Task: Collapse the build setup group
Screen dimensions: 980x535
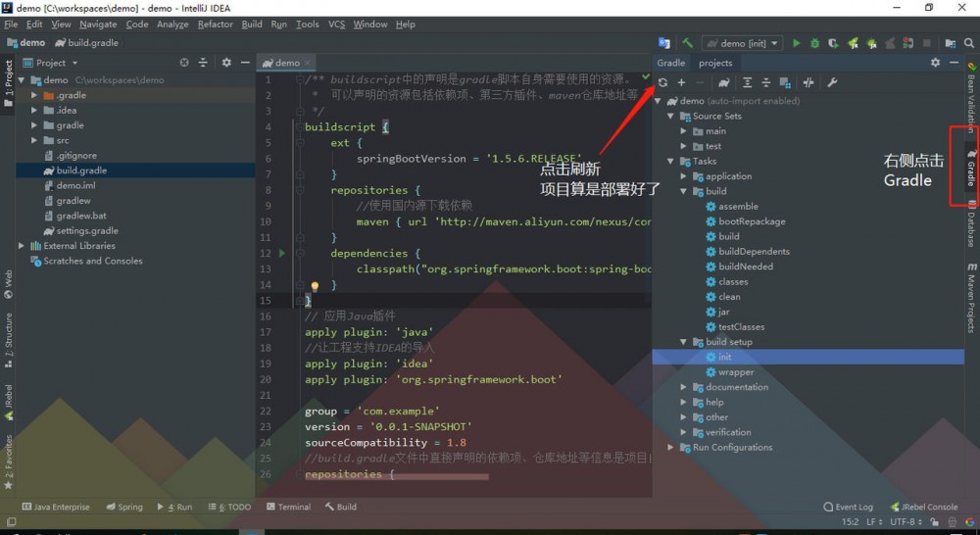Action: pos(684,342)
